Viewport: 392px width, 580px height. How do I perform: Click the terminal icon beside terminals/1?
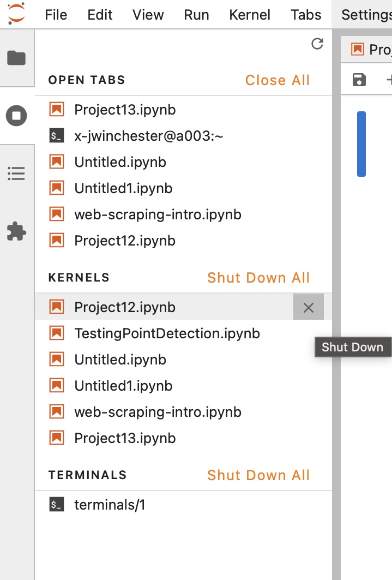tap(57, 505)
